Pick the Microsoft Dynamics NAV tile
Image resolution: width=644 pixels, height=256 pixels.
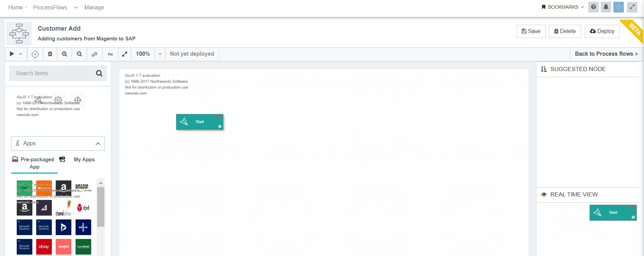click(44, 227)
